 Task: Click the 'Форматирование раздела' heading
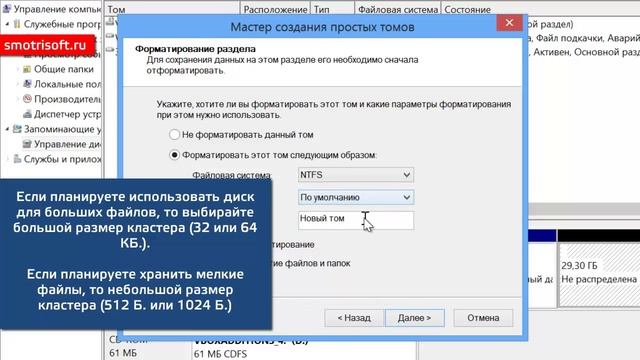[x=195, y=49]
